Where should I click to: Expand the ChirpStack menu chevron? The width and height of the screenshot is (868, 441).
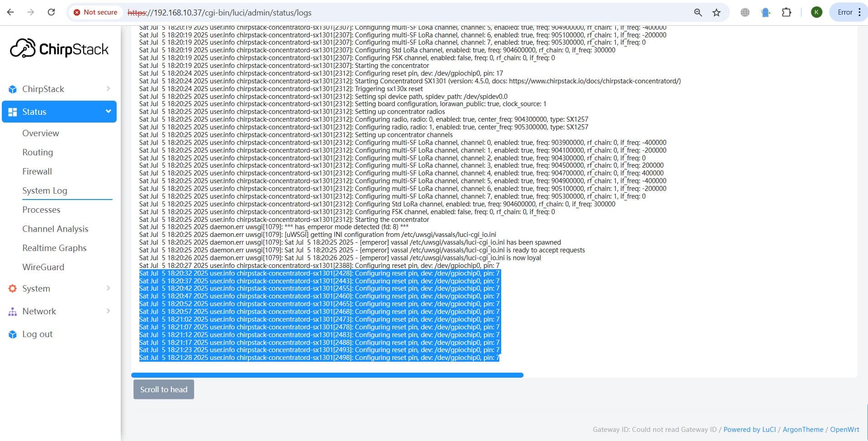108,89
